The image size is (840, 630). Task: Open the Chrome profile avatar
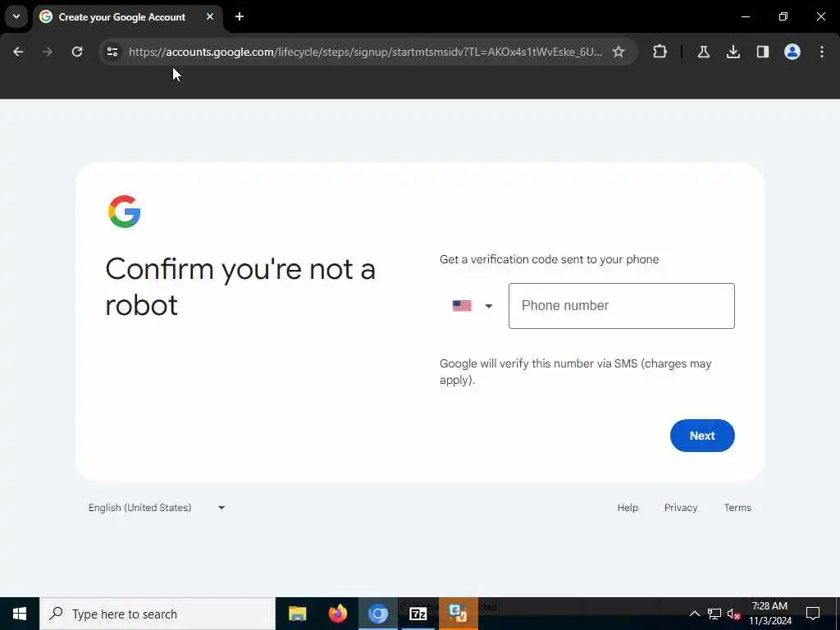pos(792,52)
